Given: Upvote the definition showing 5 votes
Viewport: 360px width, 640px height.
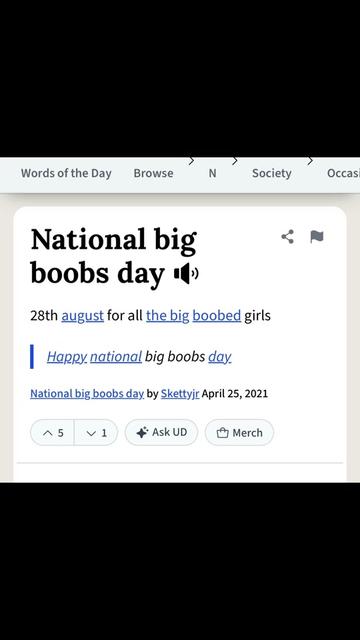Looking at the screenshot, I should (x=52, y=433).
